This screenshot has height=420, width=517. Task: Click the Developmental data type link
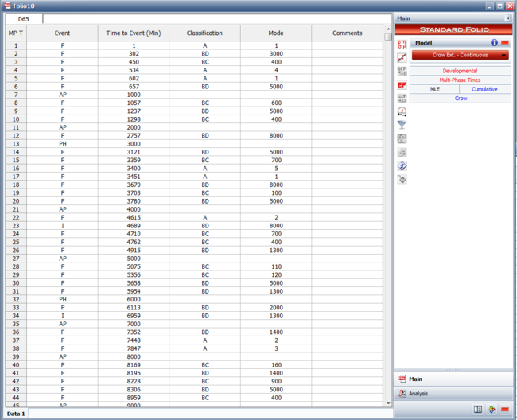(461, 71)
